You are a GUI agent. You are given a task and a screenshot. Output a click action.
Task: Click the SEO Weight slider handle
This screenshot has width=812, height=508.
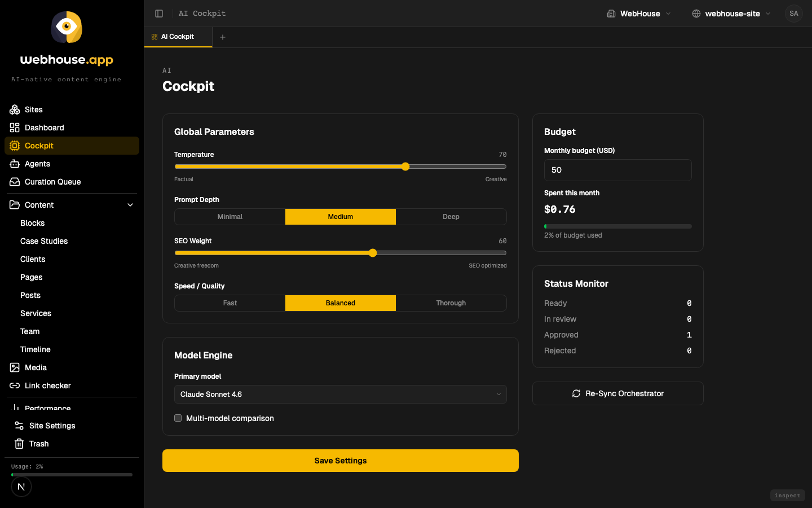[x=373, y=253]
